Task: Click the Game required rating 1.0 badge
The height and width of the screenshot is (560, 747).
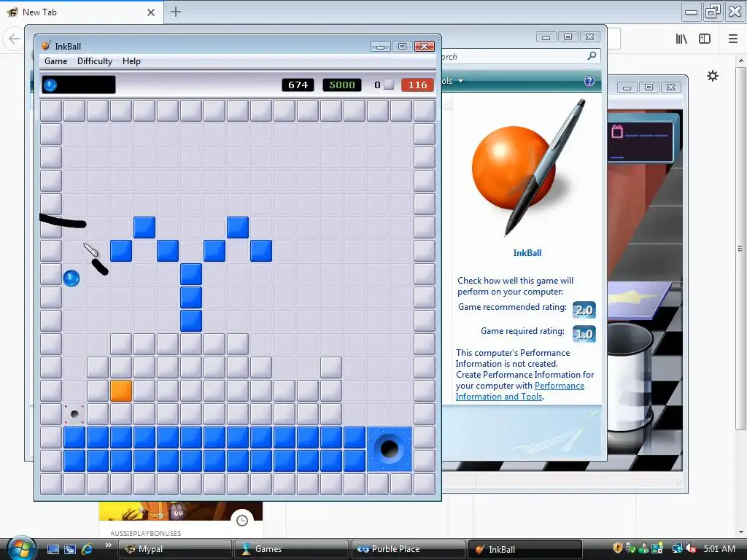Action: point(584,334)
